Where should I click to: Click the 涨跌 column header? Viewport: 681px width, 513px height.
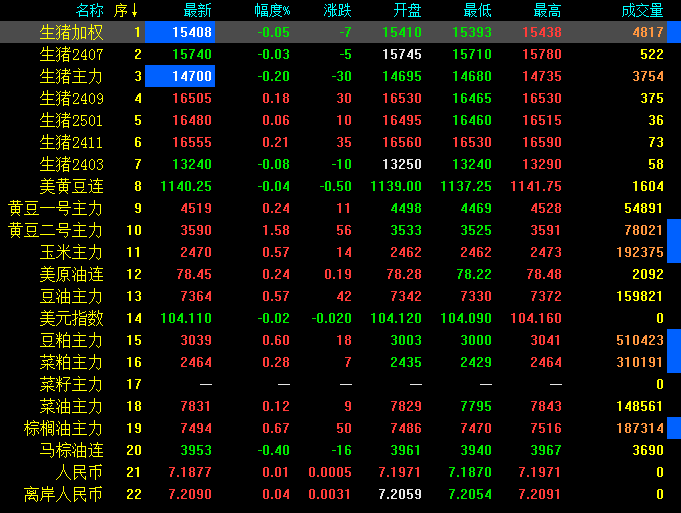coord(337,10)
